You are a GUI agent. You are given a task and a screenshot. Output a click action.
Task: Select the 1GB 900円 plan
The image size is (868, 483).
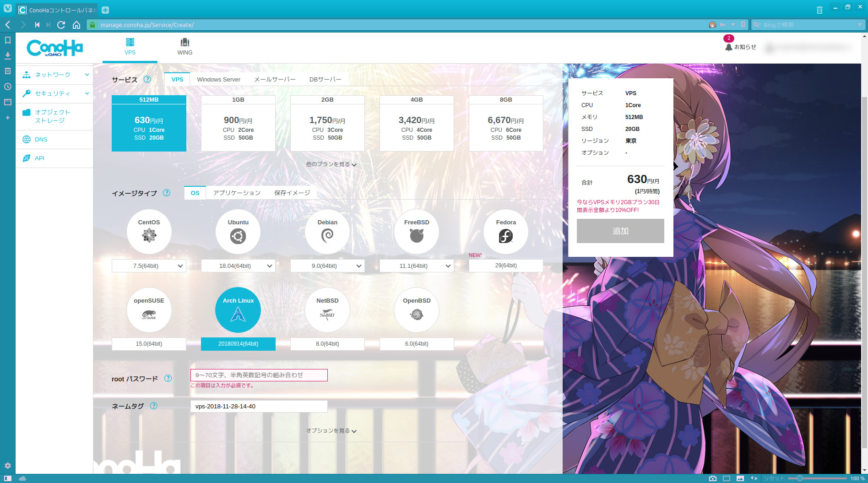[238, 123]
